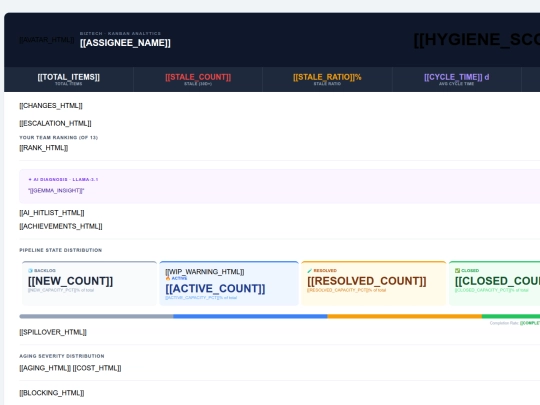Click the Completion Rate label

tap(504, 323)
